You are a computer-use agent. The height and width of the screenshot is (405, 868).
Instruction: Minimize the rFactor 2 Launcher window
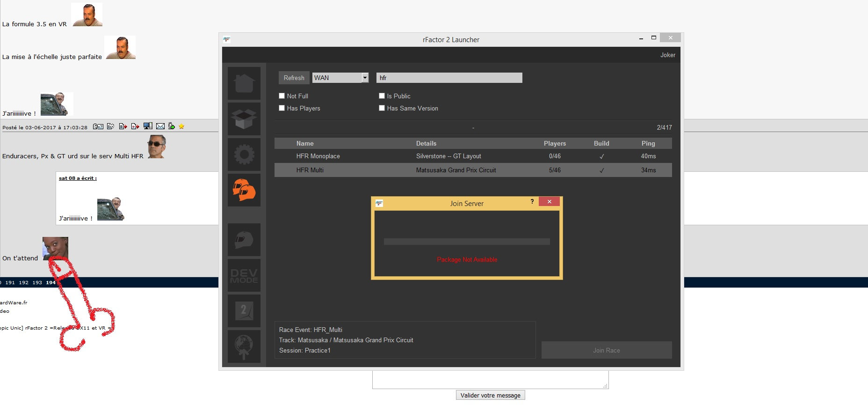pos(641,38)
